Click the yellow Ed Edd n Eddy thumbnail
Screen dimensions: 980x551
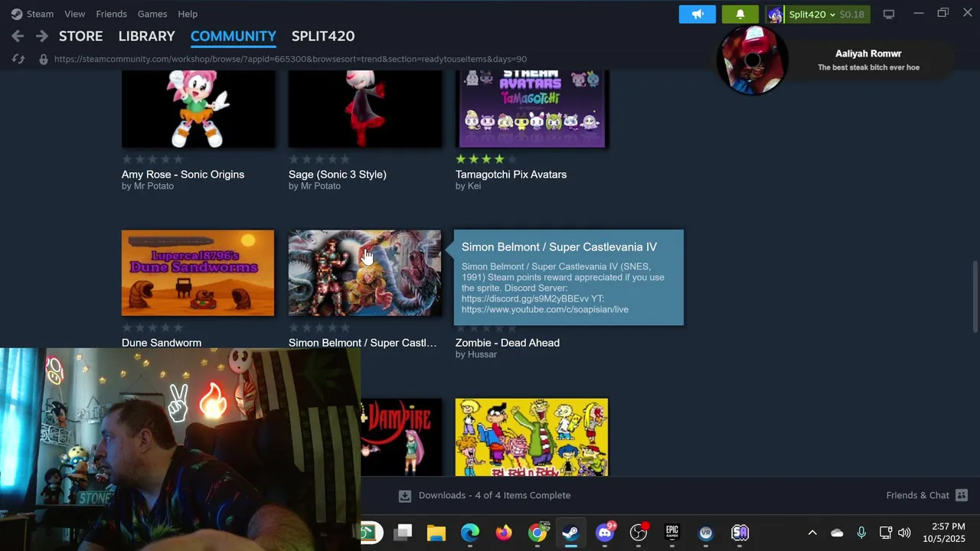(x=531, y=437)
